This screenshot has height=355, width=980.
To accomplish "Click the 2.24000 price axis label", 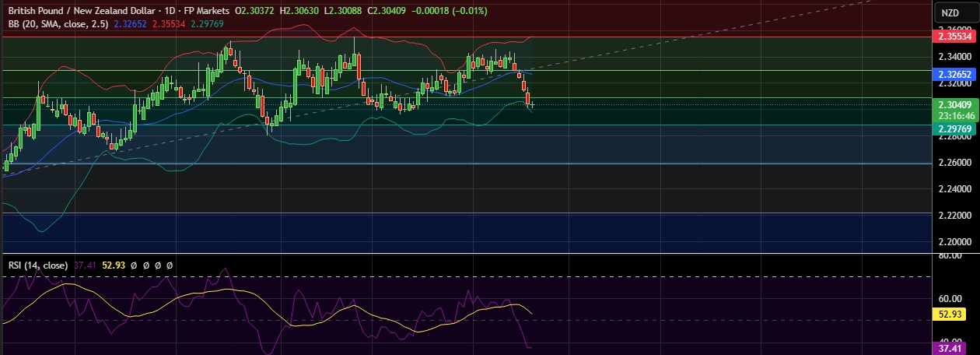I will 954,188.
